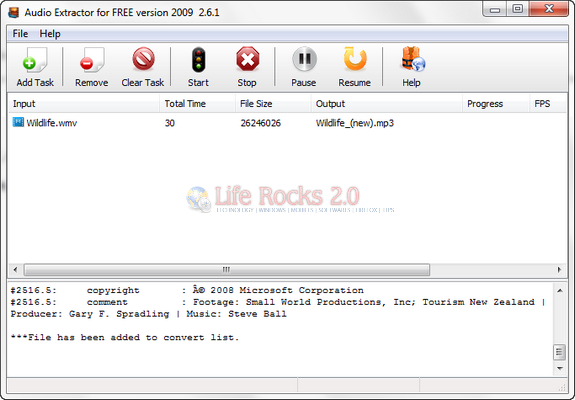Click the log panel scroll up arrow

560,291
